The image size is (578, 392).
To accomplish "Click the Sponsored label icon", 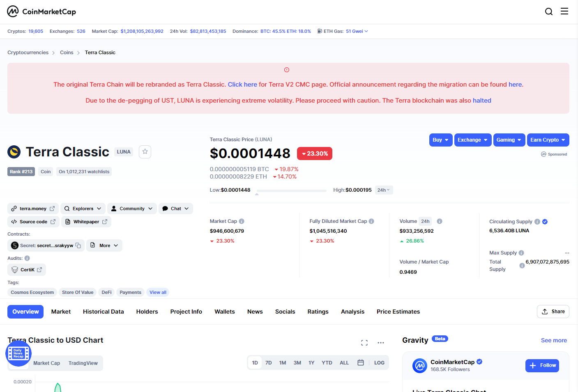I will [x=544, y=154].
